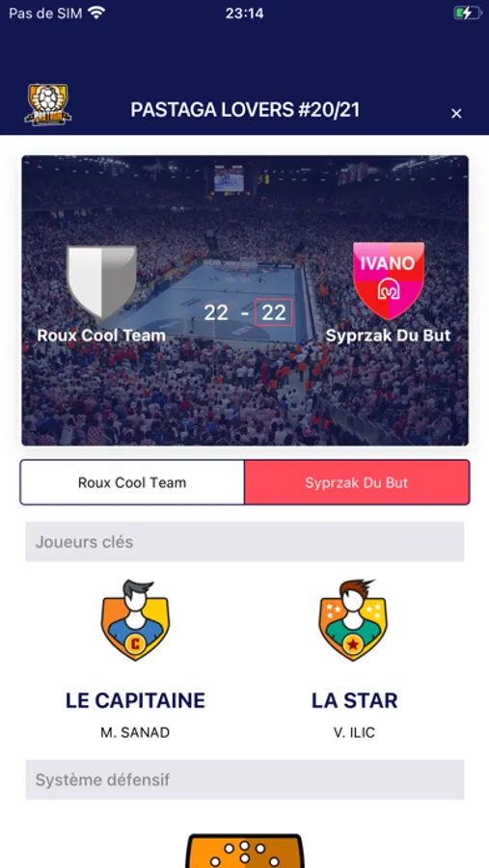Tap the PASTAGA LOVERS #20/21 title
Screen dimensions: 489x868
(245, 110)
